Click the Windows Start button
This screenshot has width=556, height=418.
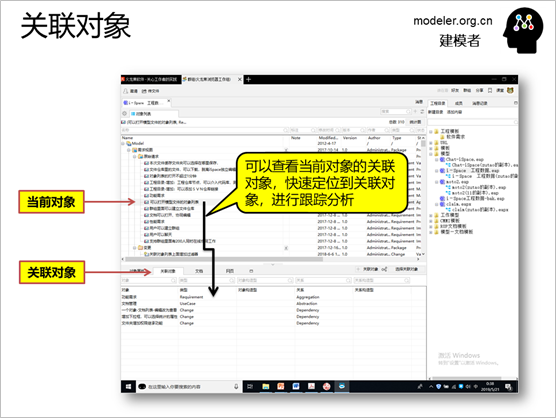click(128, 386)
